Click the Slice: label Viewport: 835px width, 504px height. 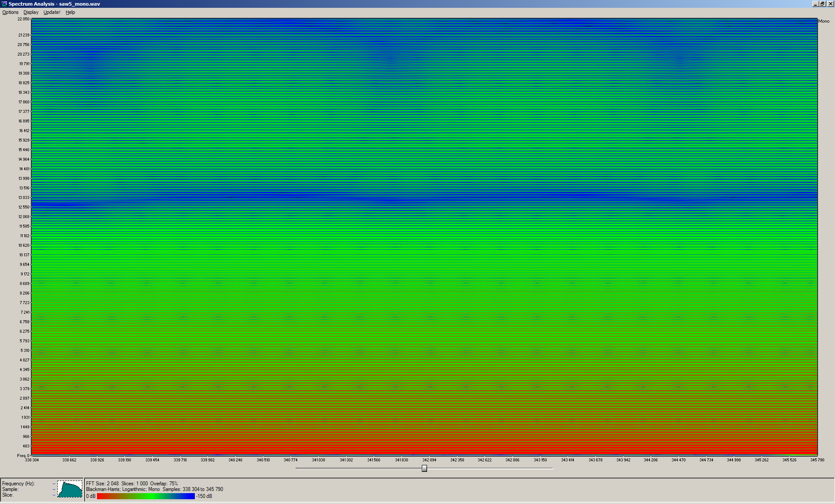pos(8,495)
